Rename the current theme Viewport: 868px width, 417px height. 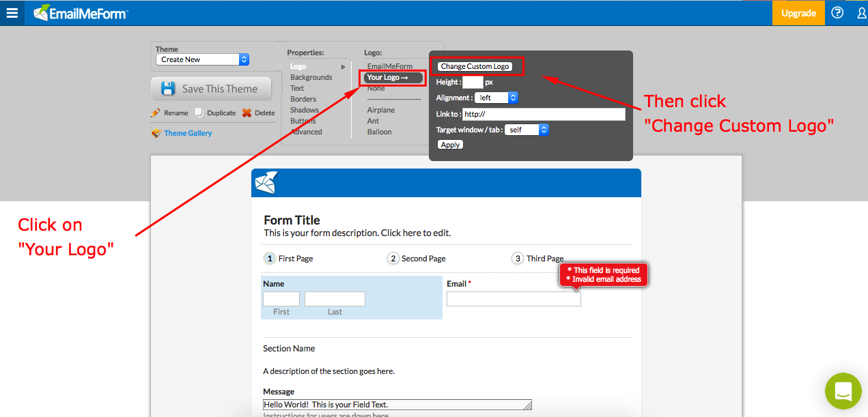[176, 113]
